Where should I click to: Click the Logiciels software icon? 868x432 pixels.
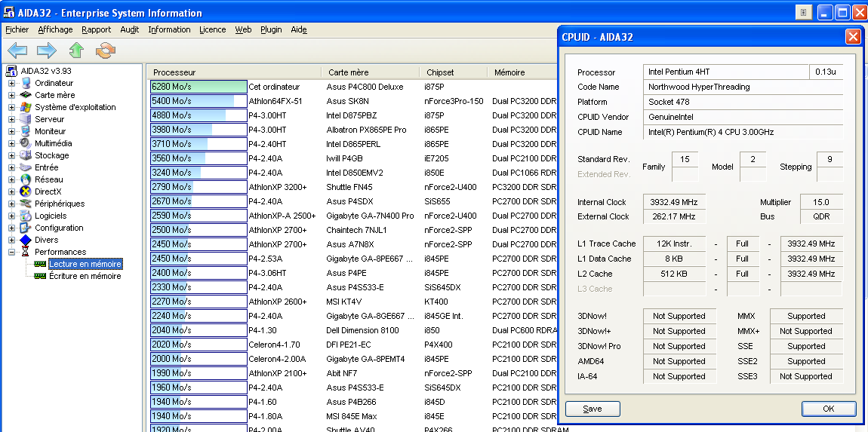click(x=26, y=216)
